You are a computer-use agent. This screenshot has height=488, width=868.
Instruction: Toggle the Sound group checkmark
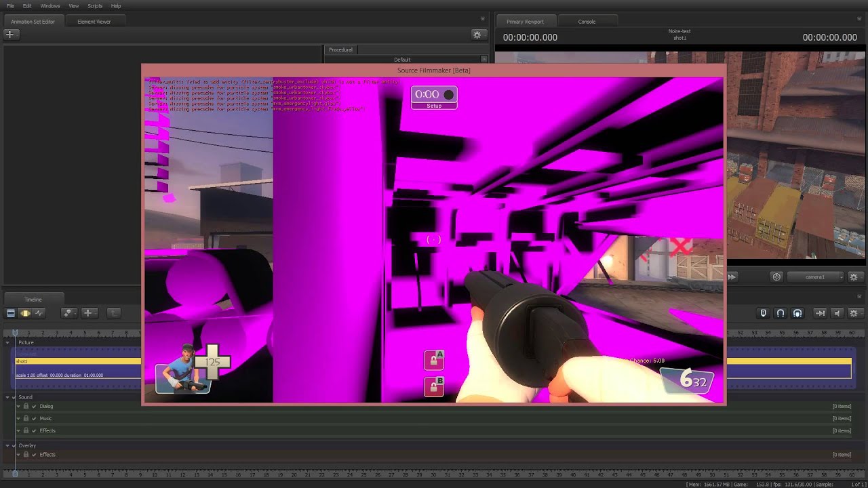(14, 397)
